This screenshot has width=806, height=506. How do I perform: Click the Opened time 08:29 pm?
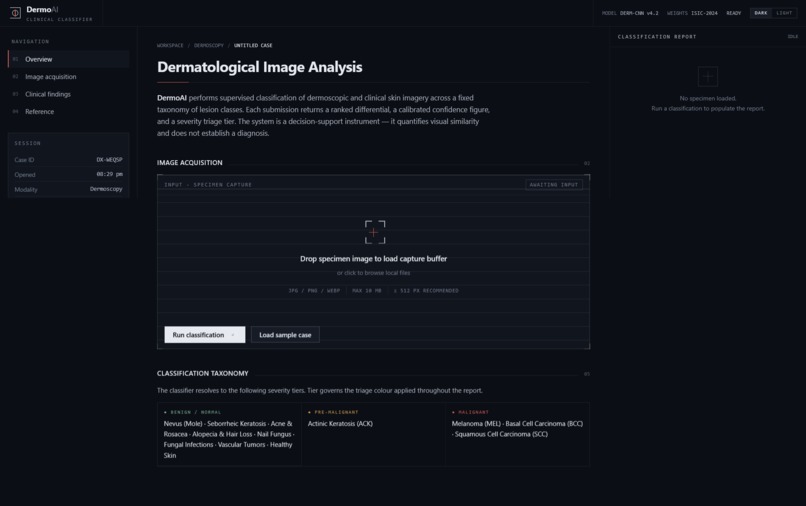point(109,174)
